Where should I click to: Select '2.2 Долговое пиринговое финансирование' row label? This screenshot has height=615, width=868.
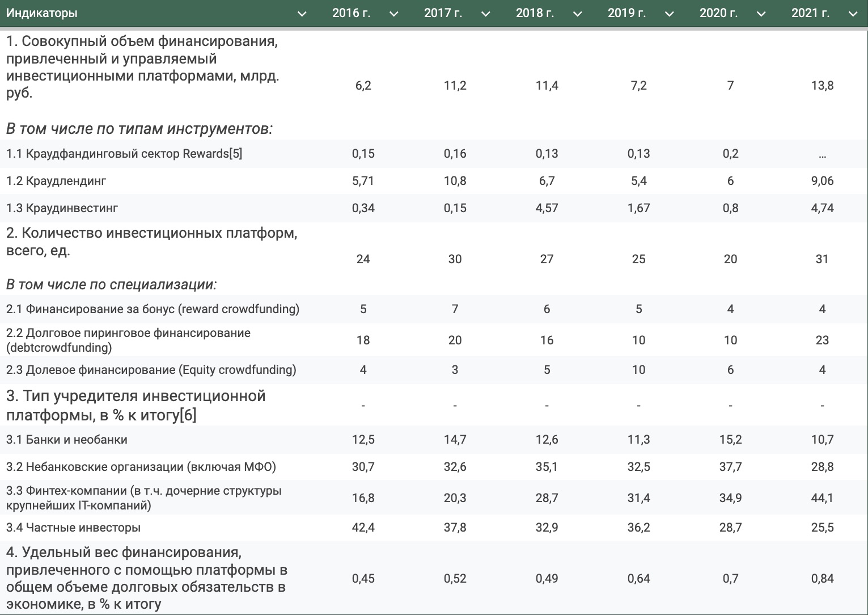pyautogui.click(x=128, y=340)
